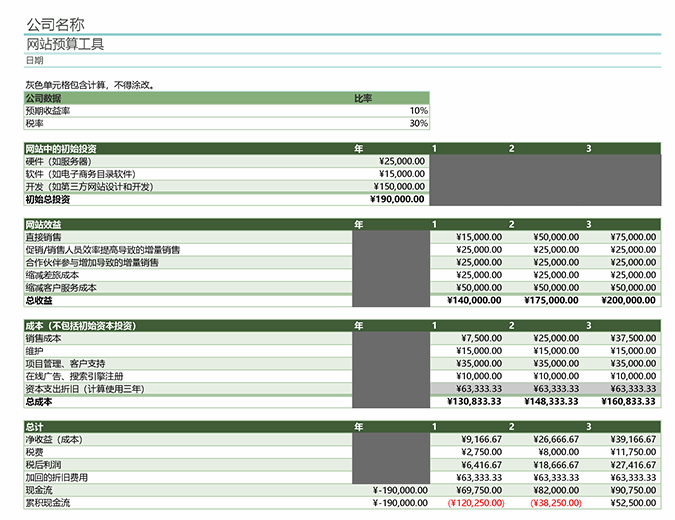Select 直接销售 year 2 value ¥50,000.00
Viewport: 675px width, 520px height.
pos(556,237)
